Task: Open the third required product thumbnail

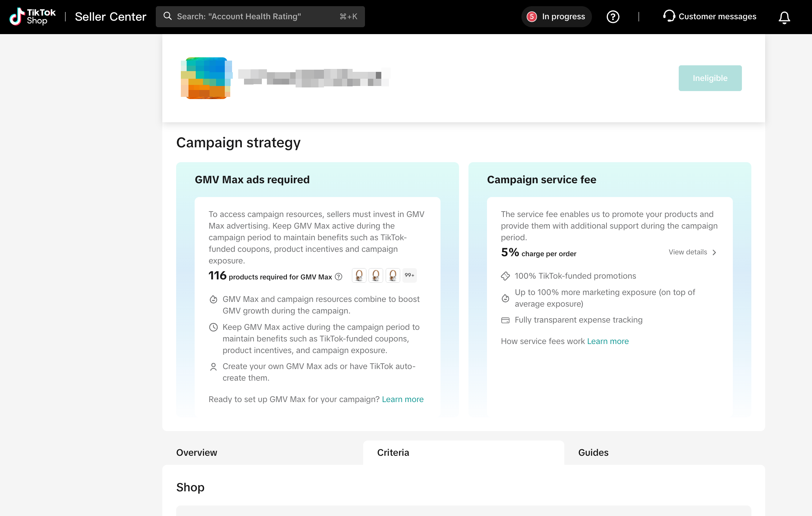Action: coord(393,275)
